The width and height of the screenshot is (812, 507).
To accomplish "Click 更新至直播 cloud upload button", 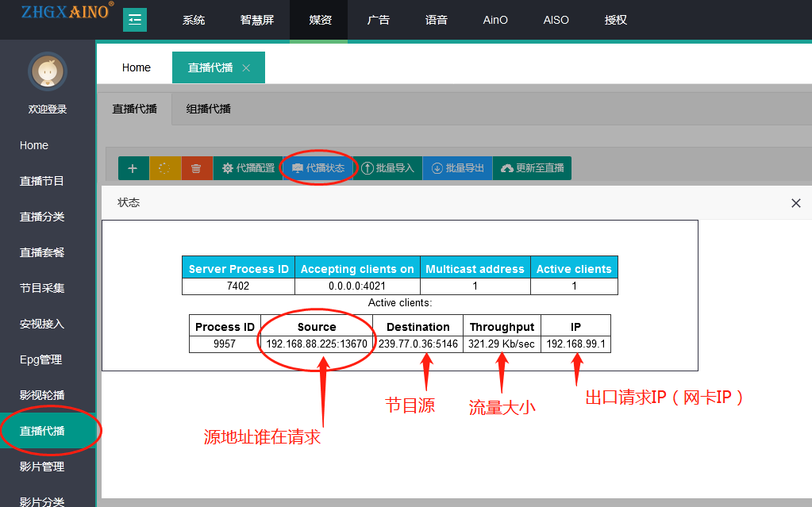I will pos(532,168).
